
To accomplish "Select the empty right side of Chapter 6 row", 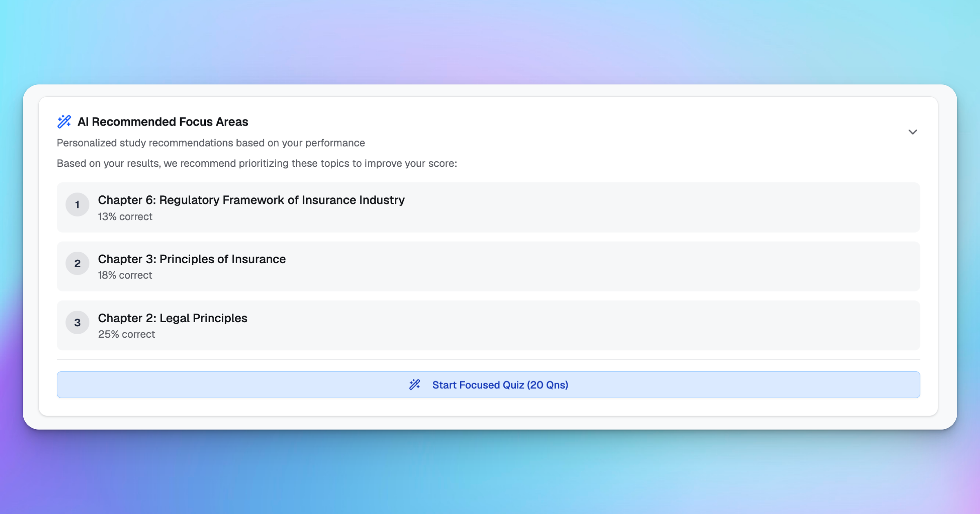I will click(694, 207).
